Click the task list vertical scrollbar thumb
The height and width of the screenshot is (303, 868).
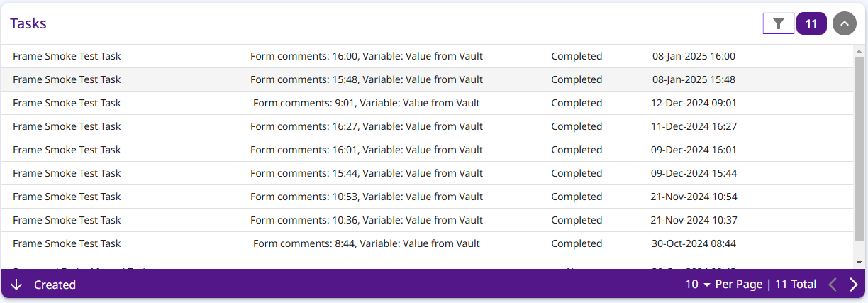tap(859, 150)
